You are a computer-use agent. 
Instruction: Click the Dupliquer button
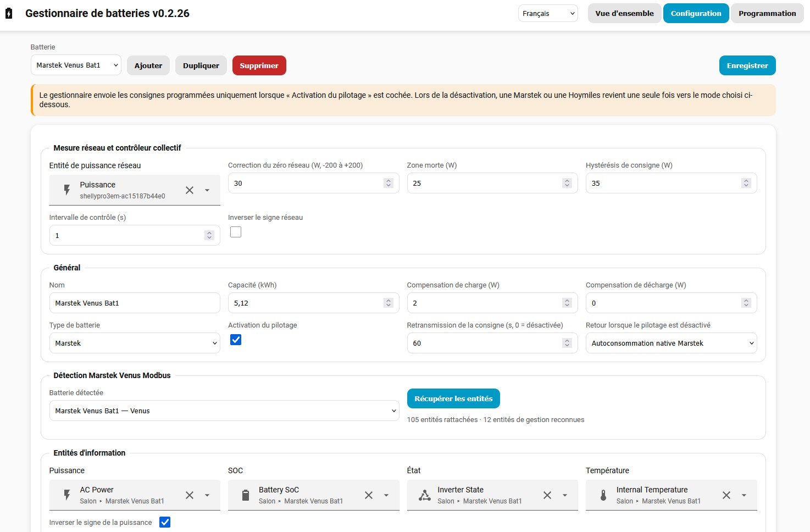201,65
